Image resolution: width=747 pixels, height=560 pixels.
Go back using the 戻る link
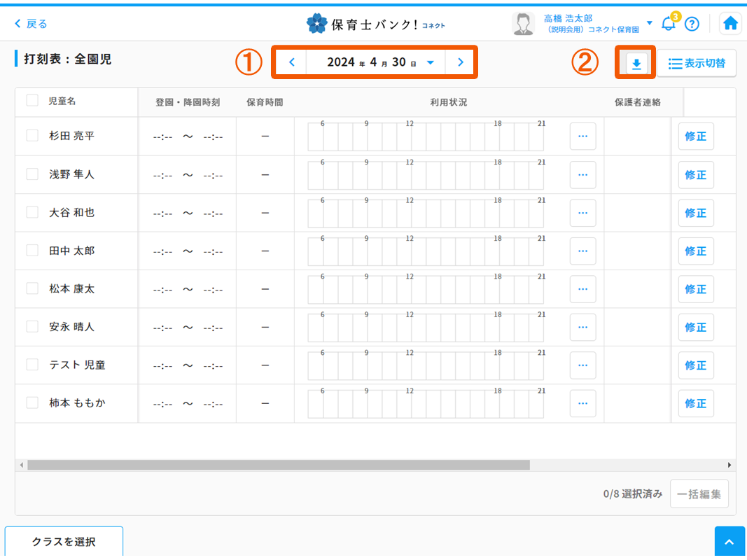(x=32, y=24)
